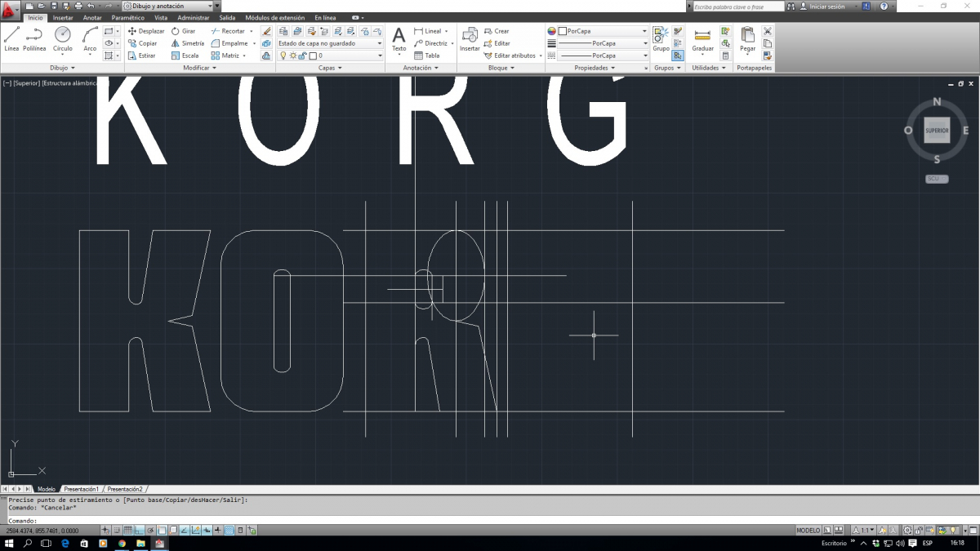Click the Recortar (trim) tool
This screenshot has width=980, height=551.
click(x=228, y=31)
